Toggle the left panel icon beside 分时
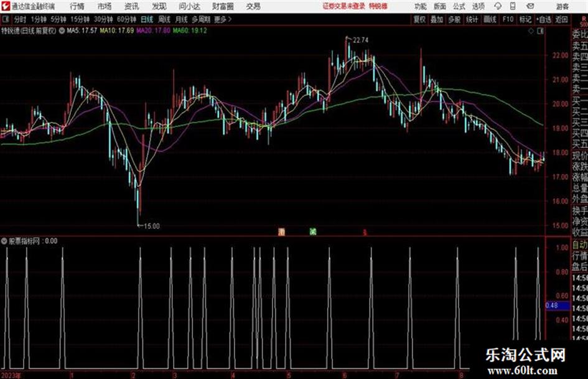 pyautogui.click(x=5, y=19)
